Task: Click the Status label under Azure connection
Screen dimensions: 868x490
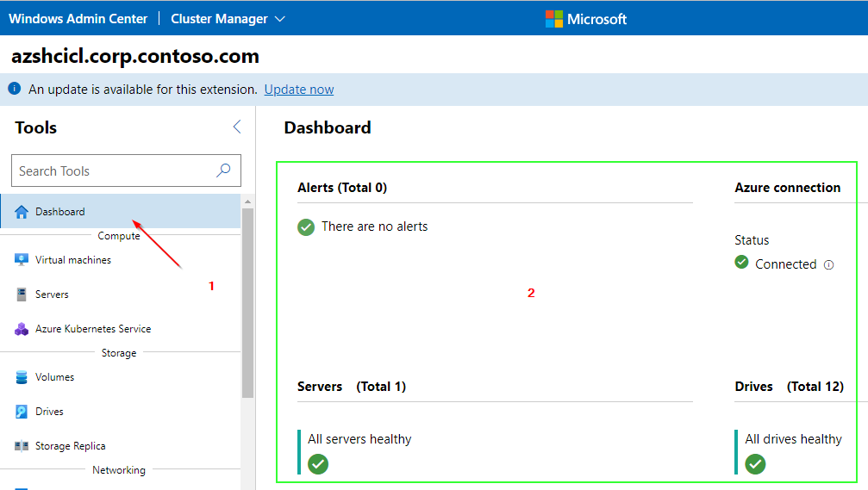Action: click(751, 240)
